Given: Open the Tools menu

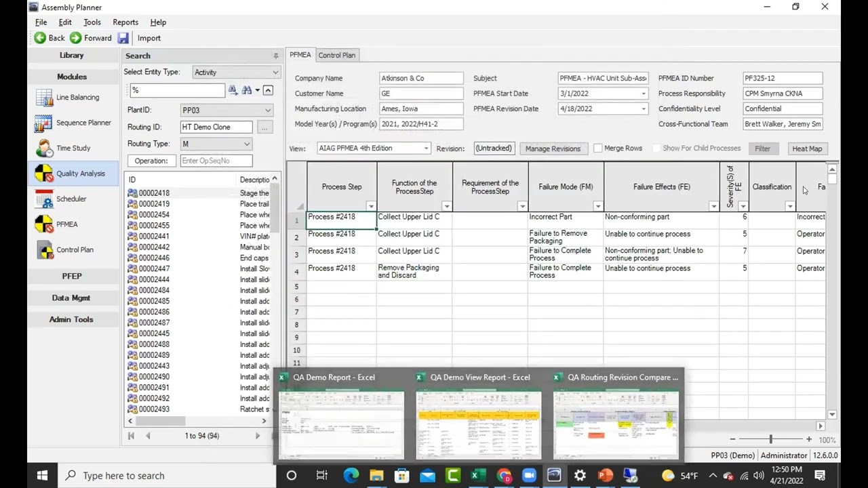Looking at the screenshot, I should [92, 22].
